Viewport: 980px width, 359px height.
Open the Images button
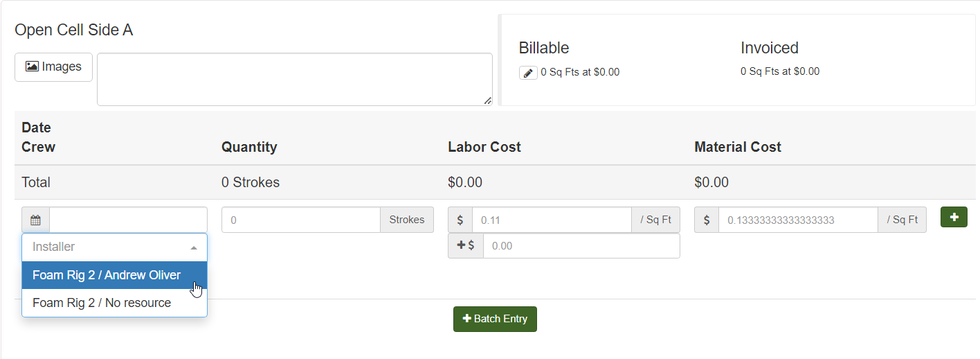(53, 67)
